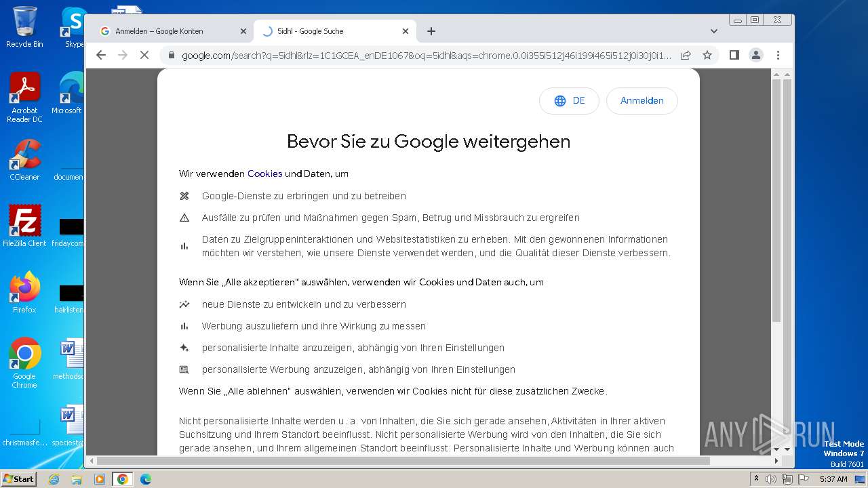Close the 5idhl - Google Suche tab
The height and width of the screenshot is (488, 868).
[406, 31]
